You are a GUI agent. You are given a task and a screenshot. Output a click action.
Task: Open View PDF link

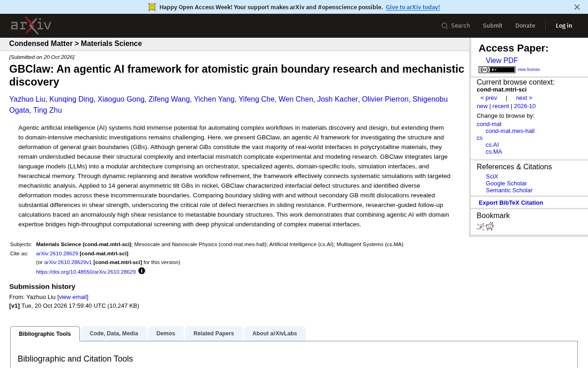coord(502,61)
